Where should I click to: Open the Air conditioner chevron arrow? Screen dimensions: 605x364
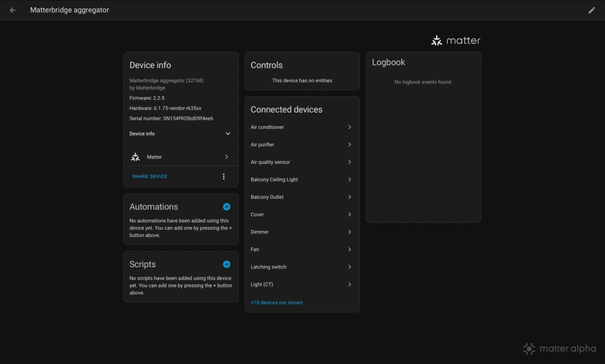click(x=350, y=128)
